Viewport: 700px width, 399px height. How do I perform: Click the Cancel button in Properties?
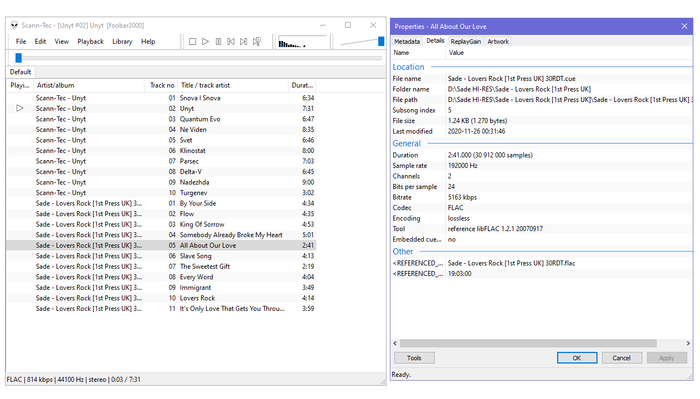621,358
